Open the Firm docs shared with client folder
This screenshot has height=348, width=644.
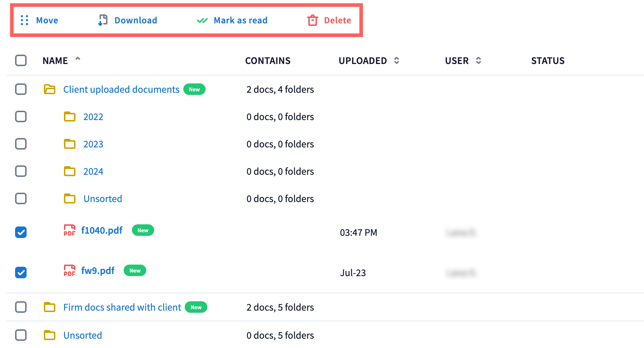point(122,307)
